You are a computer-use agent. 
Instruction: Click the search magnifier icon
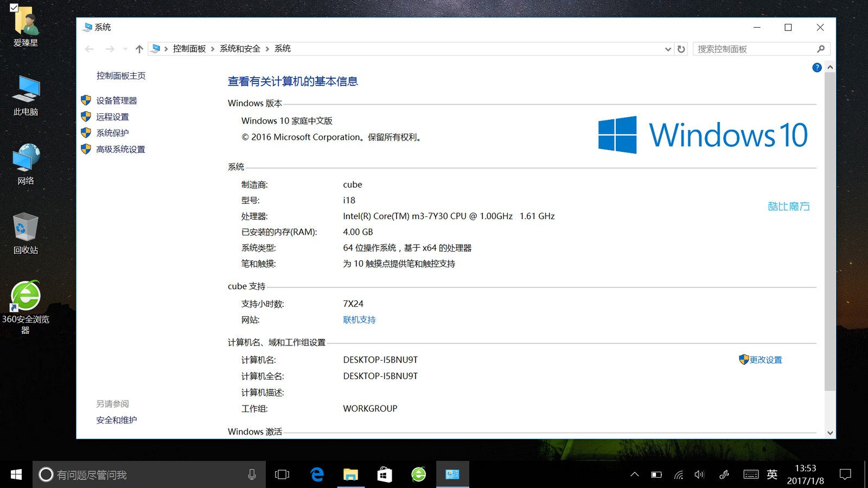(821, 49)
